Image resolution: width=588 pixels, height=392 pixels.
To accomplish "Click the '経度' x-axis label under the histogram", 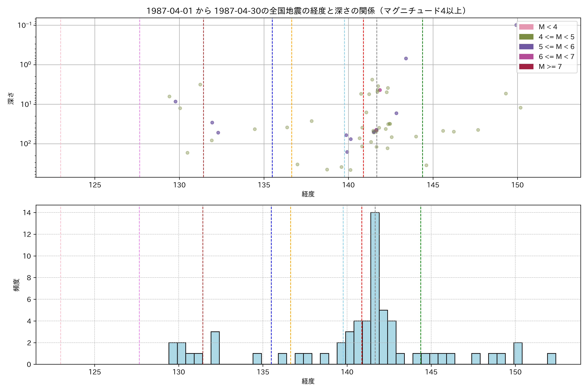I will click(308, 381).
